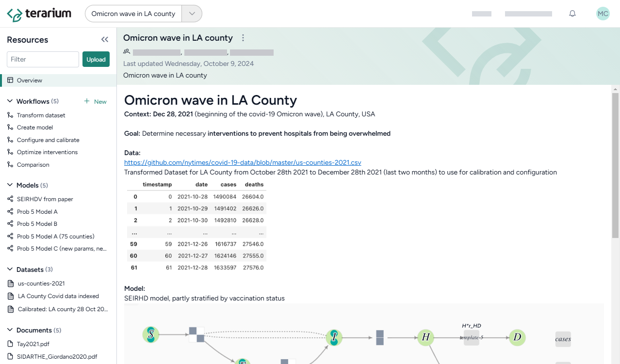Screen dimensions: 620x364
Task: Collapse the Workflows section
Action: pos(10,101)
